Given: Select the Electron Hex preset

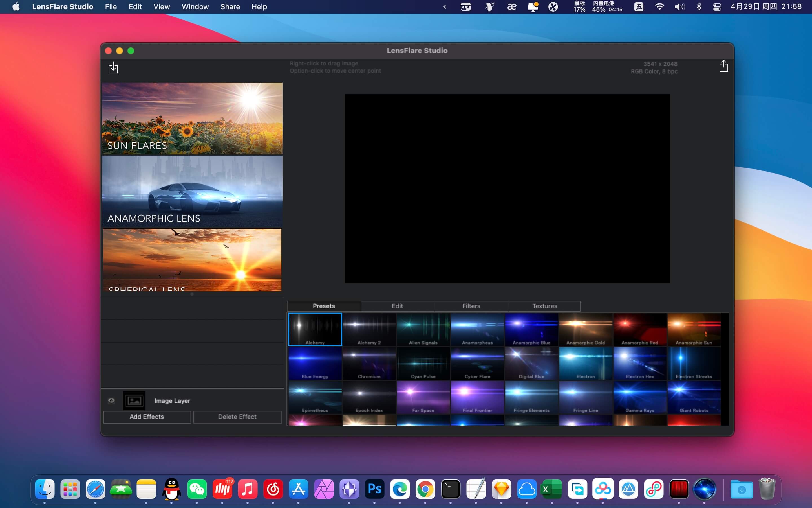Looking at the screenshot, I should click(x=640, y=363).
